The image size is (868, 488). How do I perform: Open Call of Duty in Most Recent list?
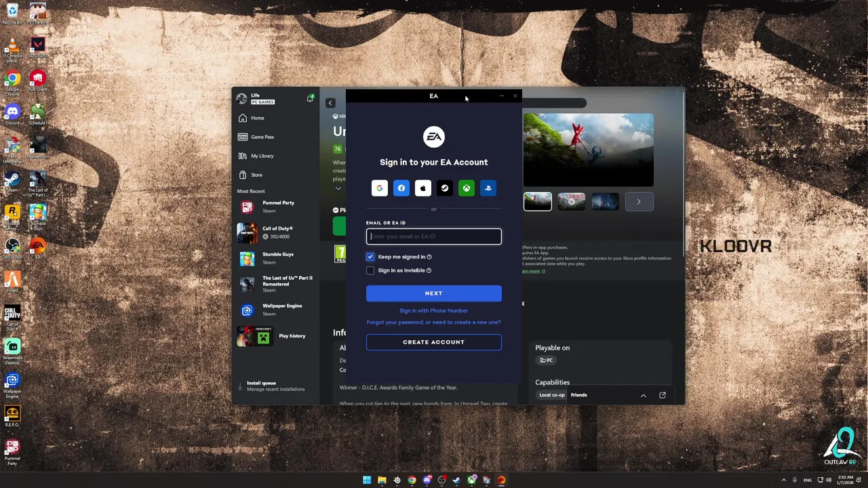277,232
